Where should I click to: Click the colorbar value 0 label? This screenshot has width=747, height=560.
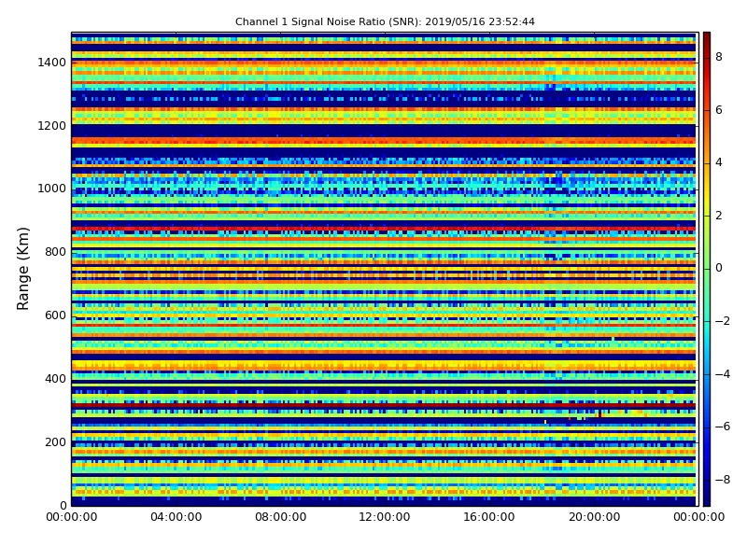(x=719, y=268)
